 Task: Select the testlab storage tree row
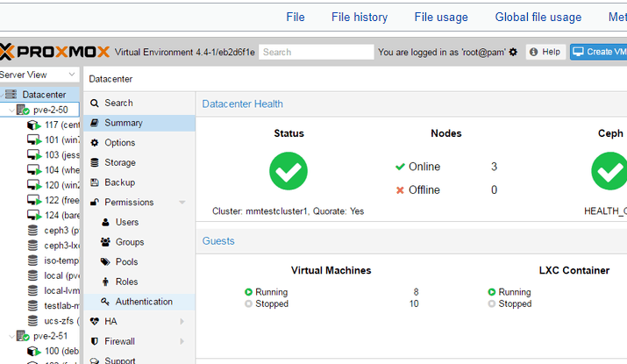pyautogui.click(x=40, y=305)
